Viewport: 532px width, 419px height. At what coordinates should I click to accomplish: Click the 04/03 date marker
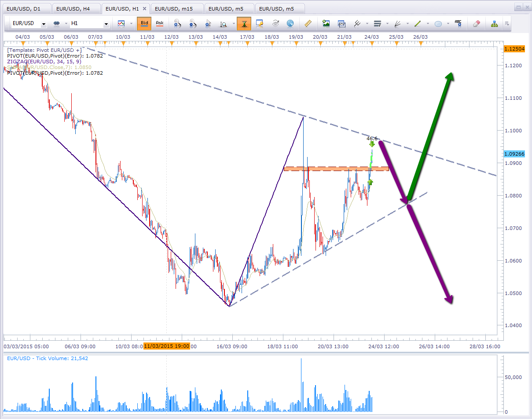tap(22, 37)
